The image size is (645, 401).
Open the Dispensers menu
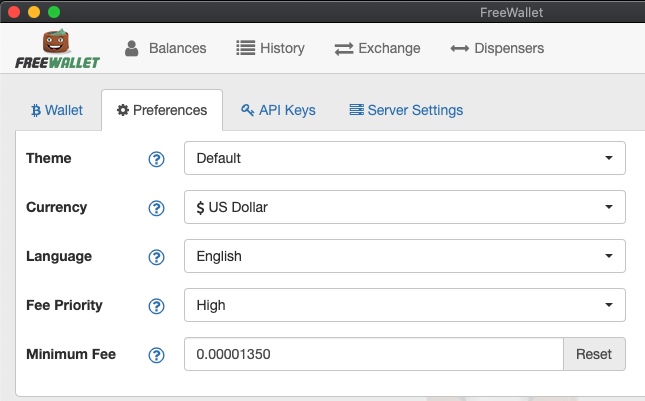point(497,48)
